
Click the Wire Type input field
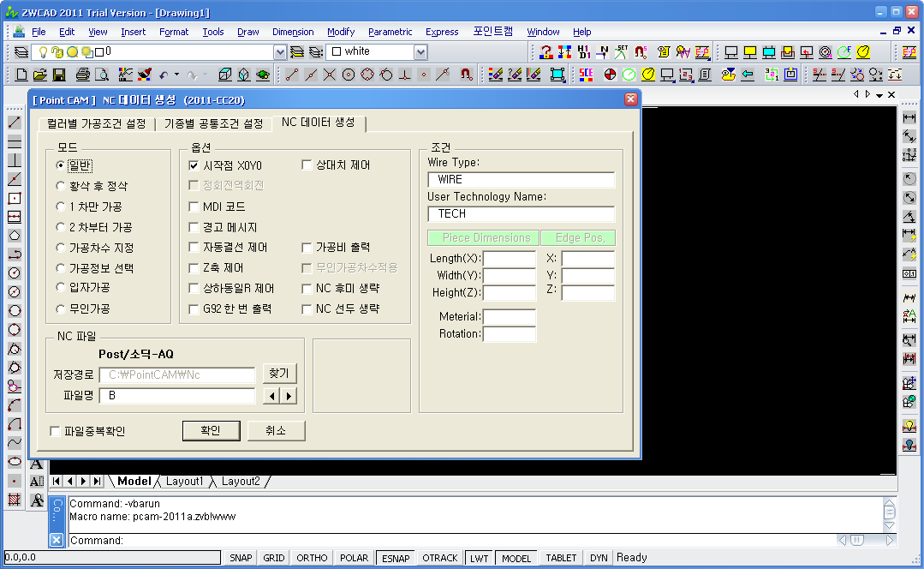521,180
